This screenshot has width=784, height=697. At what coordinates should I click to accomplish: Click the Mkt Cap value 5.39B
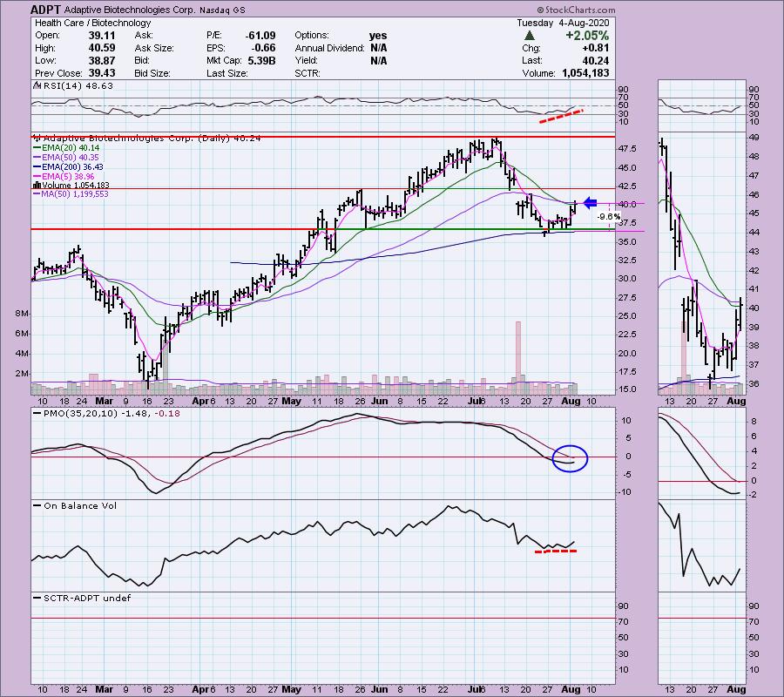[260, 60]
